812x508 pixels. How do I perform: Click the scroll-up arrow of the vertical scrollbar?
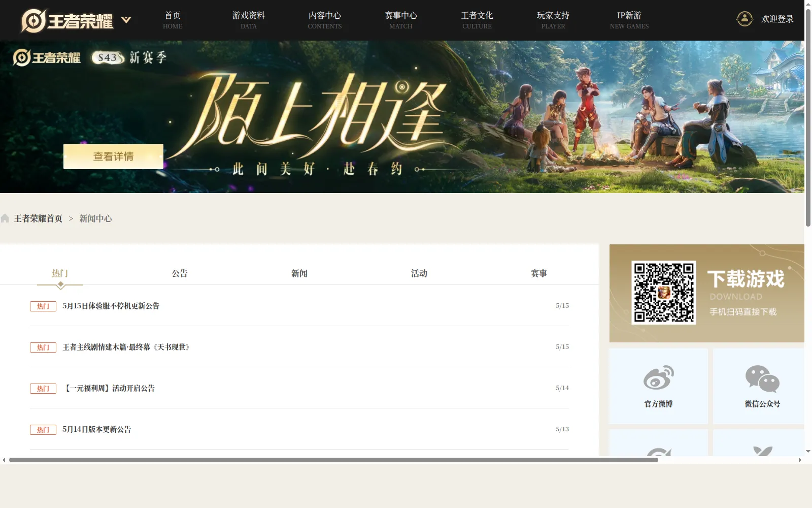tap(808, 4)
